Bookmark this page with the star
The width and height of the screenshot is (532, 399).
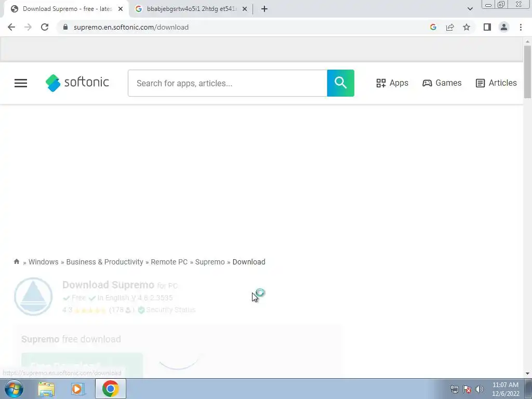pos(467,27)
